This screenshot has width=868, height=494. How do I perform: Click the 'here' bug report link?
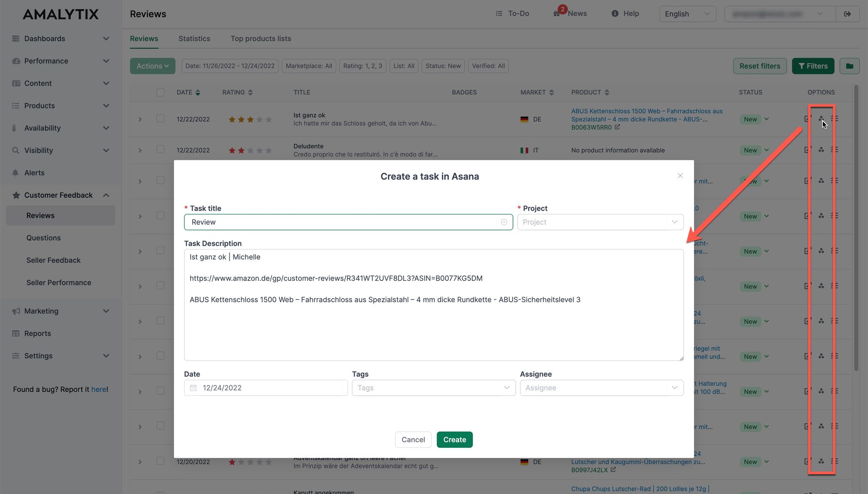[x=99, y=390]
